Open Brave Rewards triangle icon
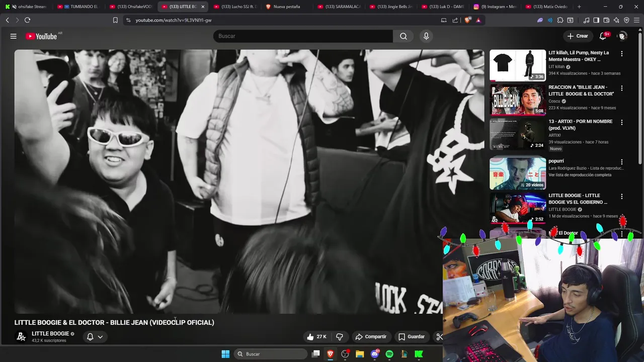 pyautogui.click(x=478, y=20)
